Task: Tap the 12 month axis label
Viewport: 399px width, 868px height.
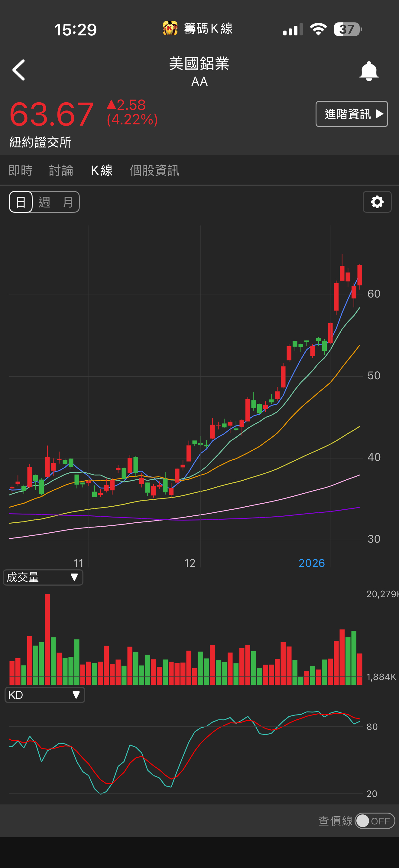Action: (190, 563)
